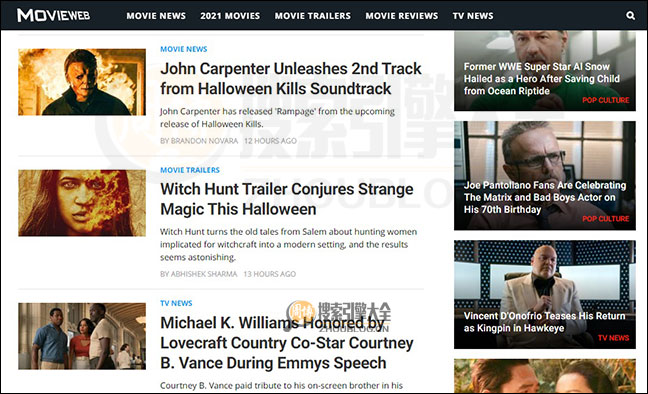Open the Lovecraft Country cast thumbnail

click(82, 336)
